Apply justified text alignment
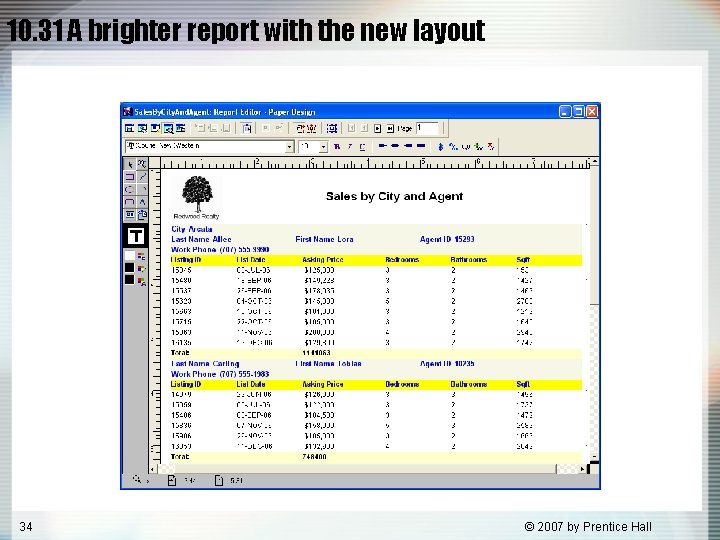Viewport: 720px width, 540px height. (x=421, y=146)
